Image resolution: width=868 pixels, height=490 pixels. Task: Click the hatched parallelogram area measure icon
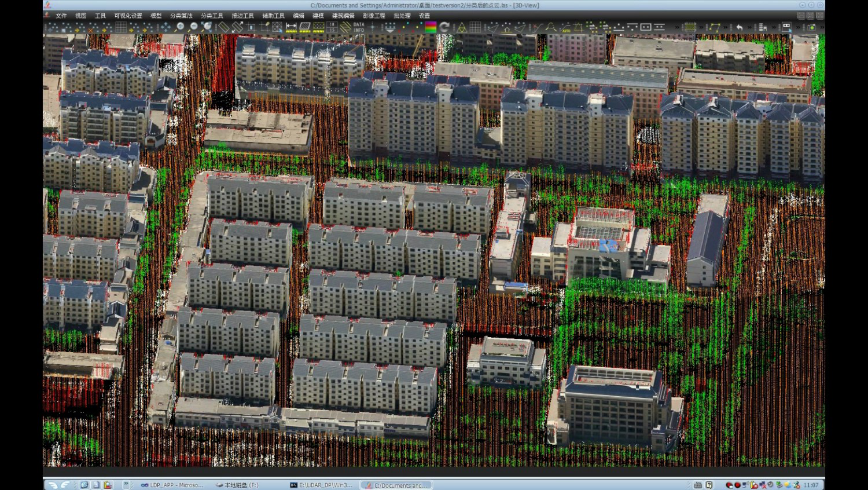304,27
